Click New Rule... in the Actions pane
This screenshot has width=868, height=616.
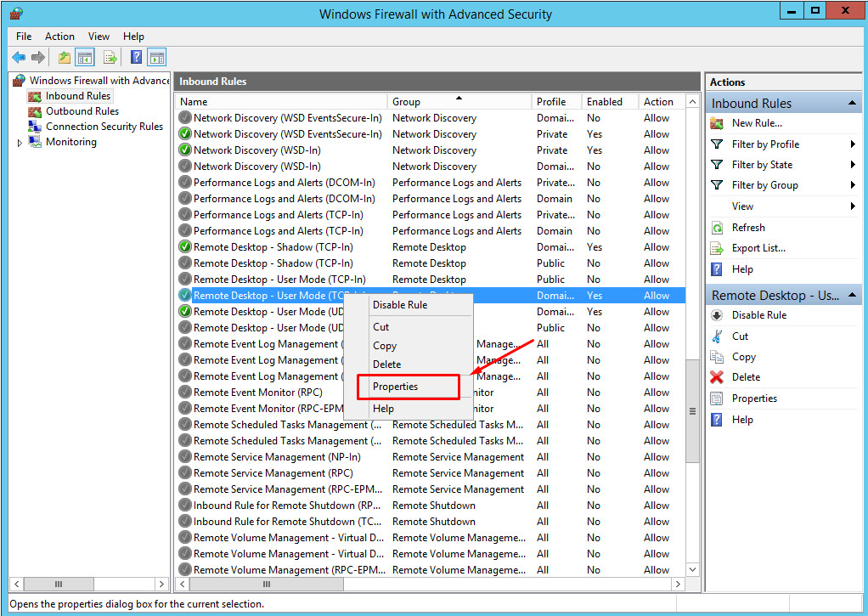pyautogui.click(x=757, y=123)
